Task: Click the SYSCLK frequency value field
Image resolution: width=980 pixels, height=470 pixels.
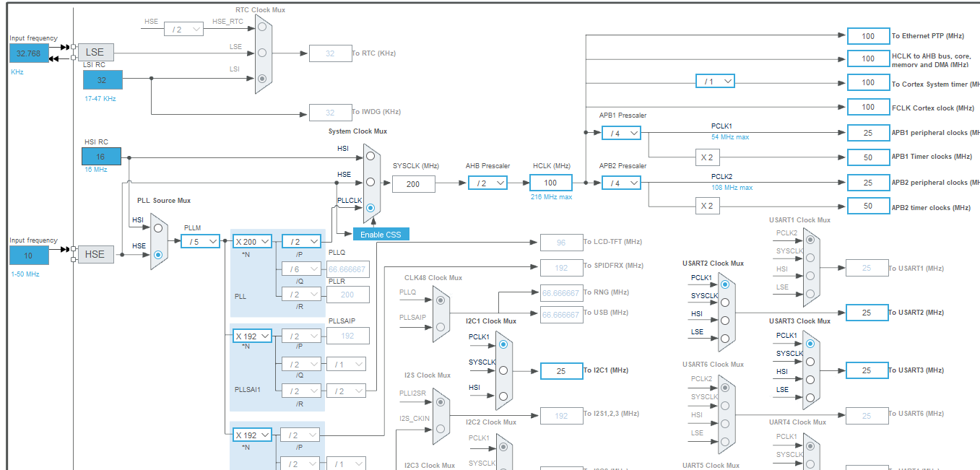Action: coord(412,184)
